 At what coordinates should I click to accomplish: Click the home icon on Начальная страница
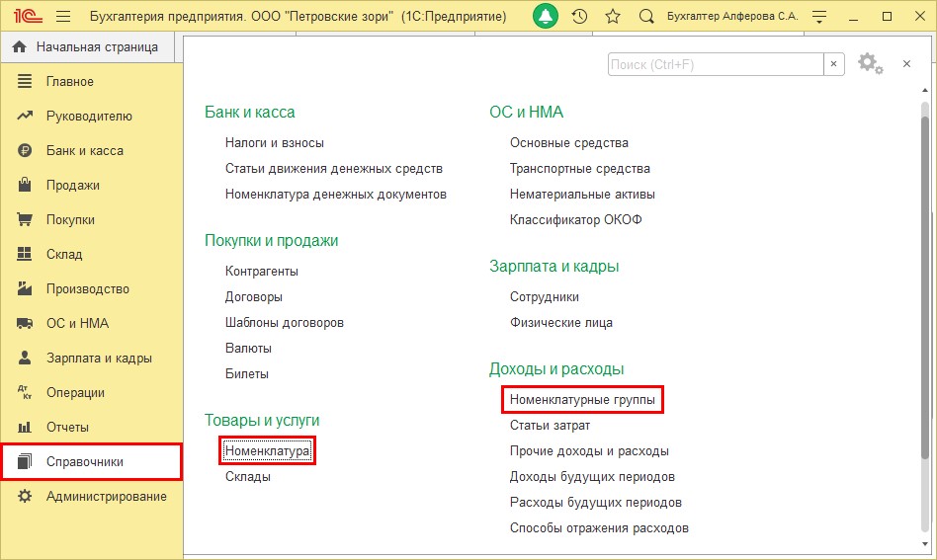20,46
